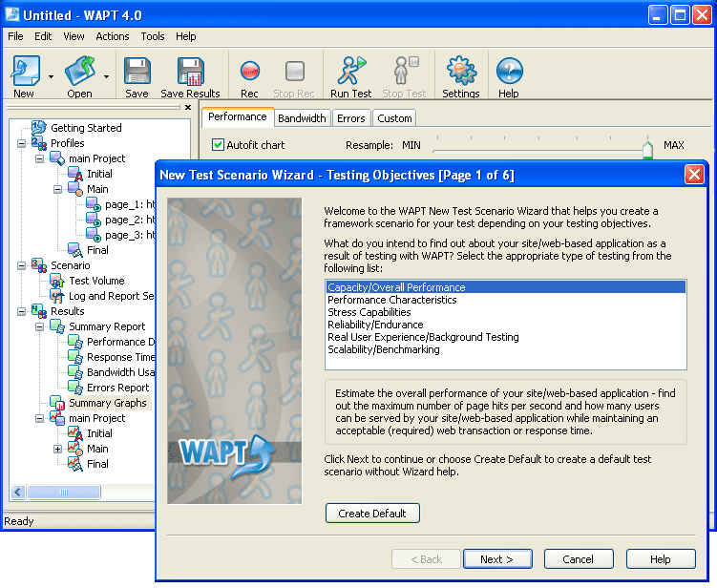Viewport: 717px width, 588px height.
Task: Click the scroll left arrow in tree pane
Action: click(x=18, y=492)
